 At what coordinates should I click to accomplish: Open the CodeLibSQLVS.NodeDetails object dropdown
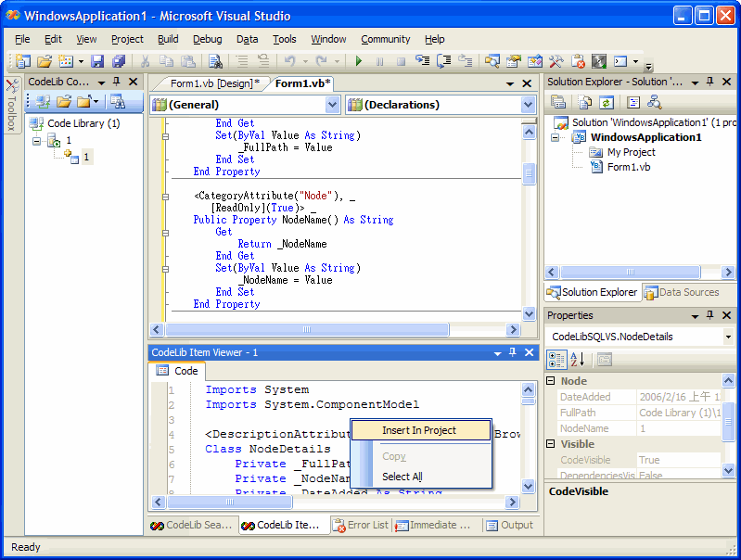click(x=728, y=337)
